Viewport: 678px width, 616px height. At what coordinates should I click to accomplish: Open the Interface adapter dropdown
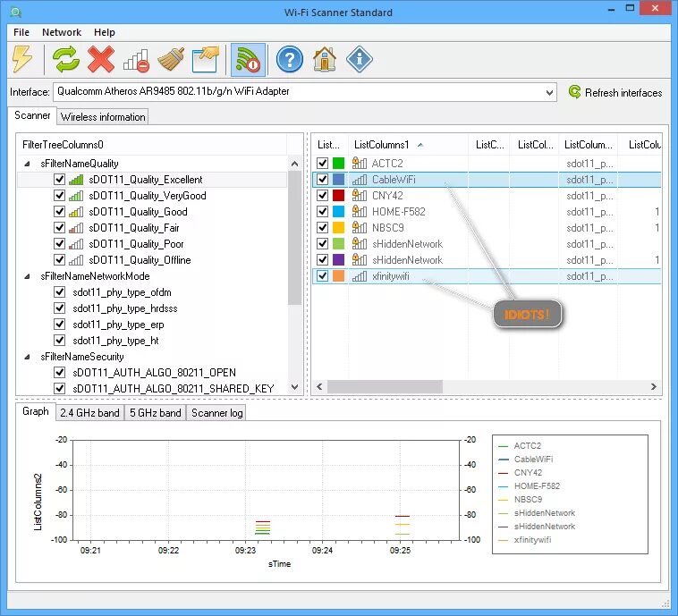549,92
